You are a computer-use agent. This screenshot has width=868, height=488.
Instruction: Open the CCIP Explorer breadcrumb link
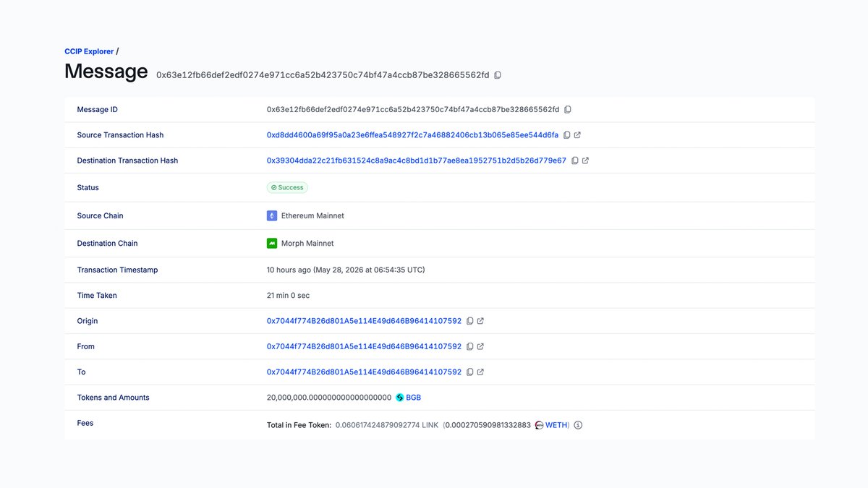pos(89,51)
